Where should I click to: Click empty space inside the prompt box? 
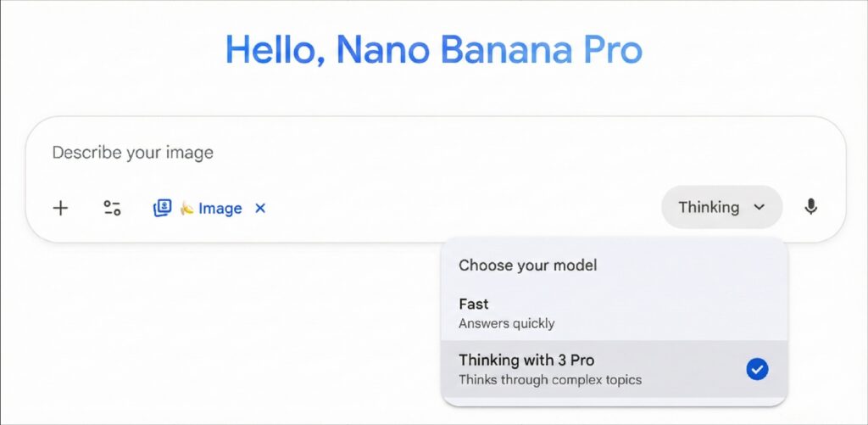466,178
